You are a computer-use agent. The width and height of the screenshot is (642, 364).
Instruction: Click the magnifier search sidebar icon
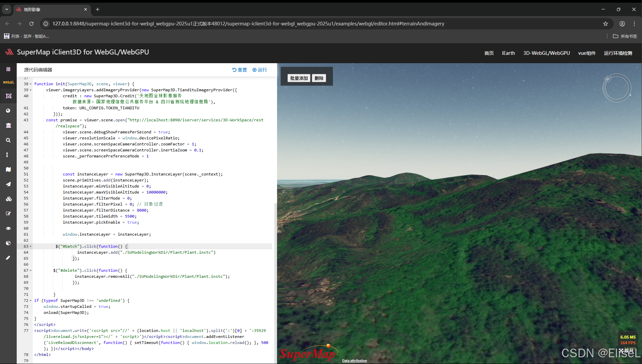[x=8, y=140]
